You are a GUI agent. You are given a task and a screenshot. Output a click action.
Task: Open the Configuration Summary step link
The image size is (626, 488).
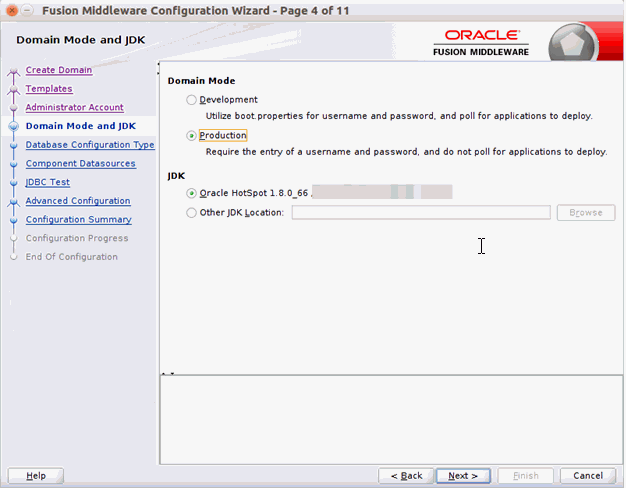pos(78,220)
